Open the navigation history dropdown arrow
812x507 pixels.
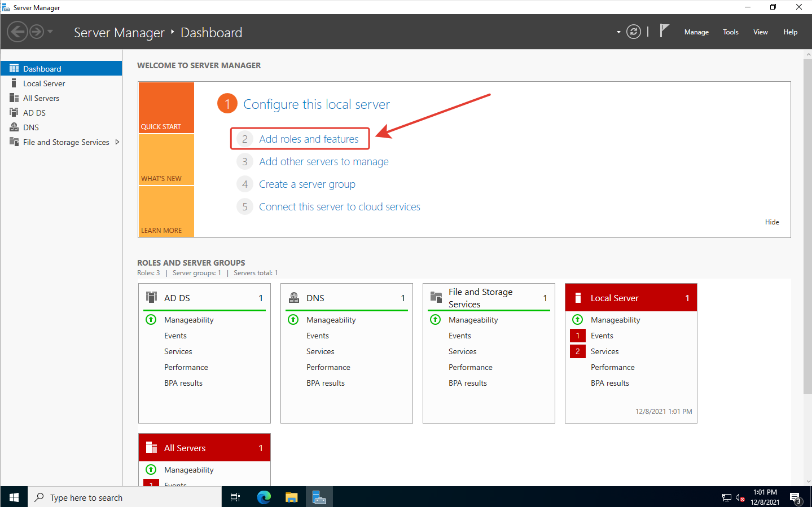pyautogui.click(x=50, y=32)
